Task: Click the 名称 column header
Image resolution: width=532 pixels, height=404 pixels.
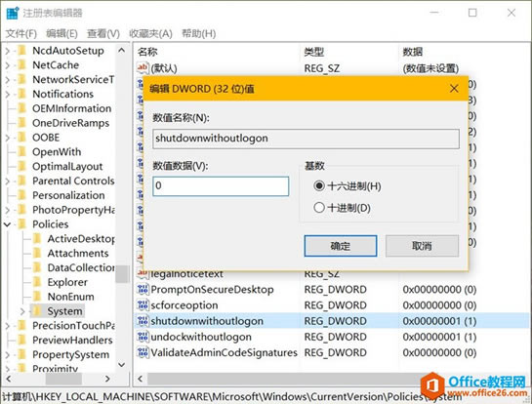Action: [147, 52]
